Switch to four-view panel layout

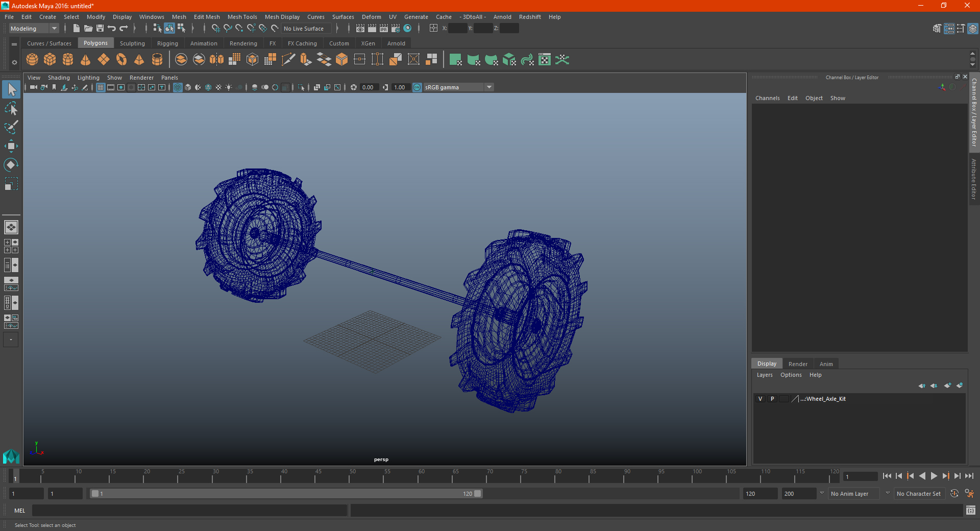click(x=11, y=246)
